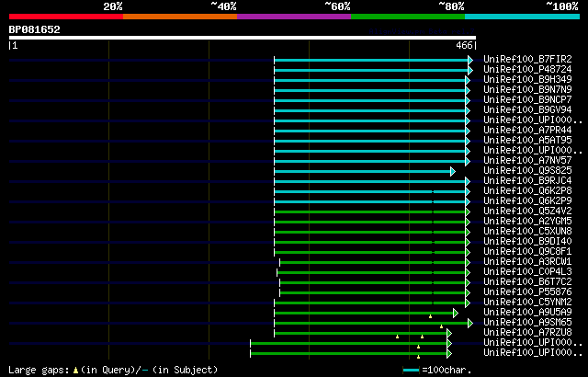The width and height of the screenshot is (588, 377).
Task: Click the yellow gap marker under A9SM65 bar
Action: pyautogui.click(x=441, y=326)
